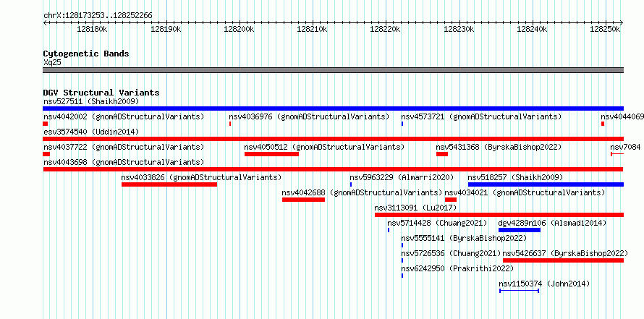Select nsv6242950 (Prakrithi2022) label
644x319 pixels.
pos(457,268)
